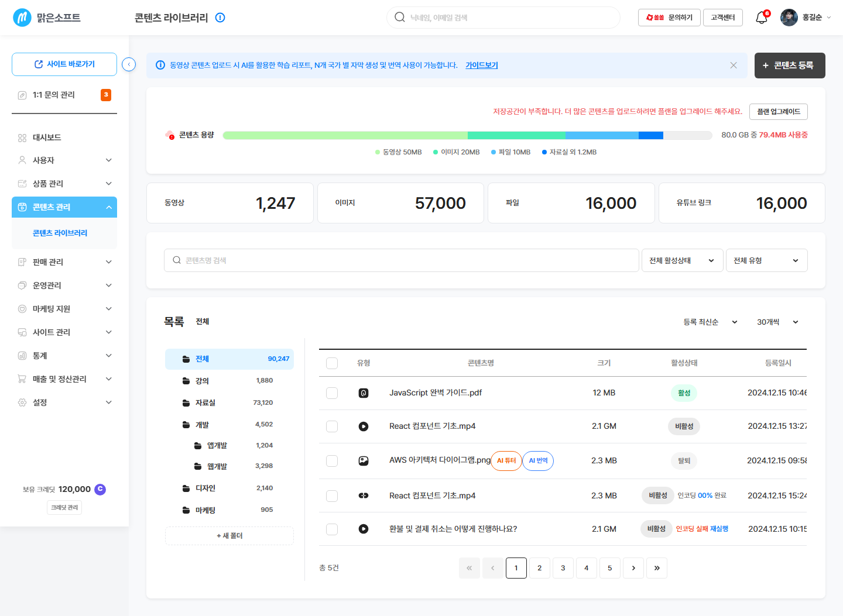
Task: Click the 강의 folder icon
Action: point(186,381)
